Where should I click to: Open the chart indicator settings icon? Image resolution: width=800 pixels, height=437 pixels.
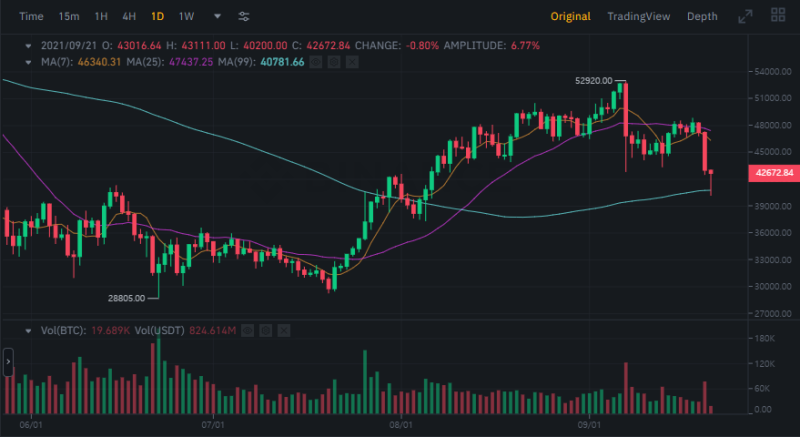[244, 16]
